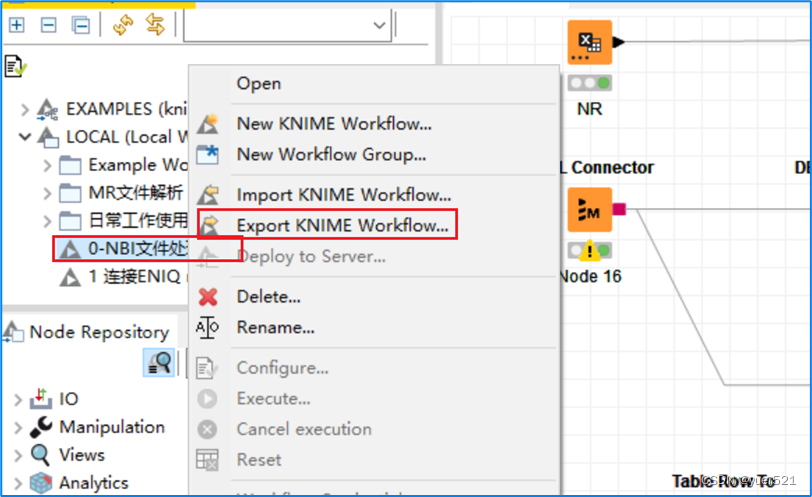Click the NR node label
The width and height of the screenshot is (812, 497).
[590, 109]
